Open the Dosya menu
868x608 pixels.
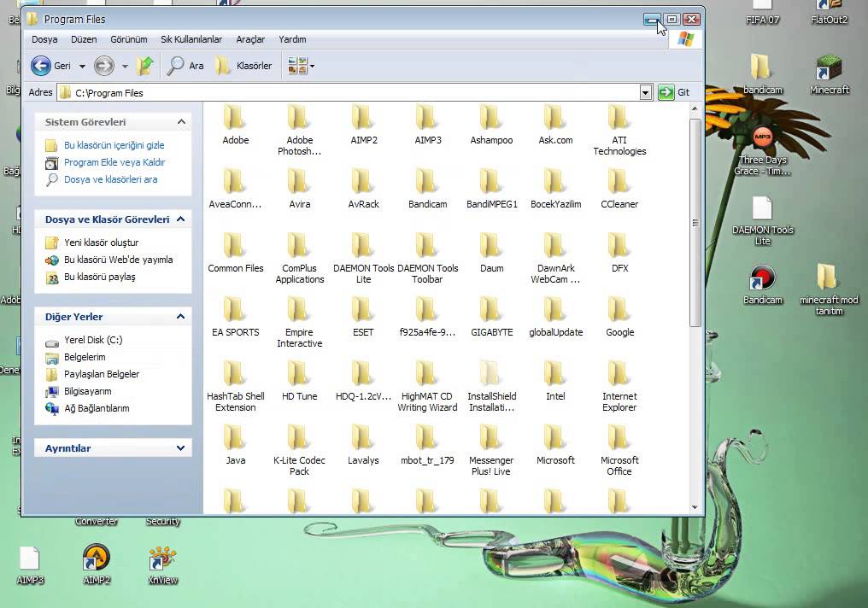[44, 39]
